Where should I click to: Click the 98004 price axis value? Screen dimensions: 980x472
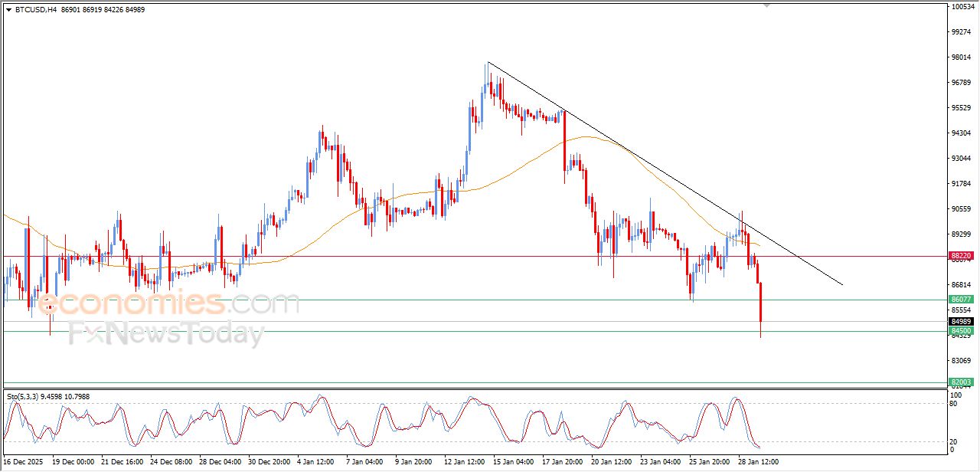962,57
